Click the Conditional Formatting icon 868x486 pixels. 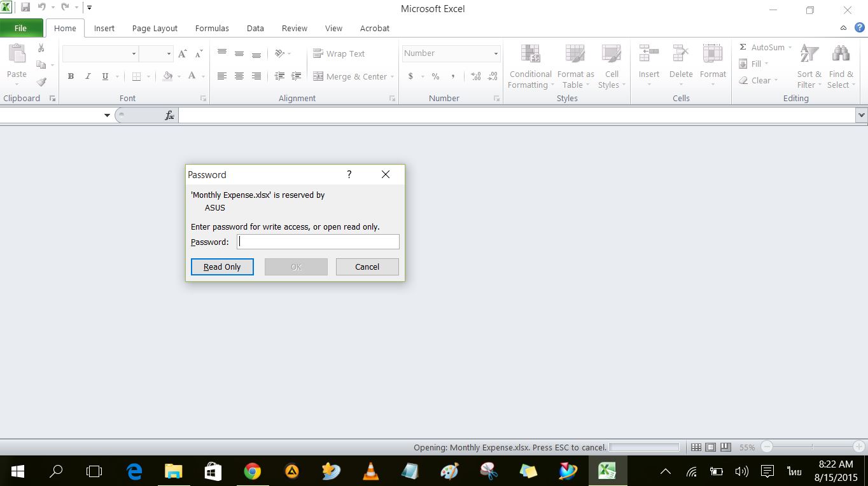530,56
